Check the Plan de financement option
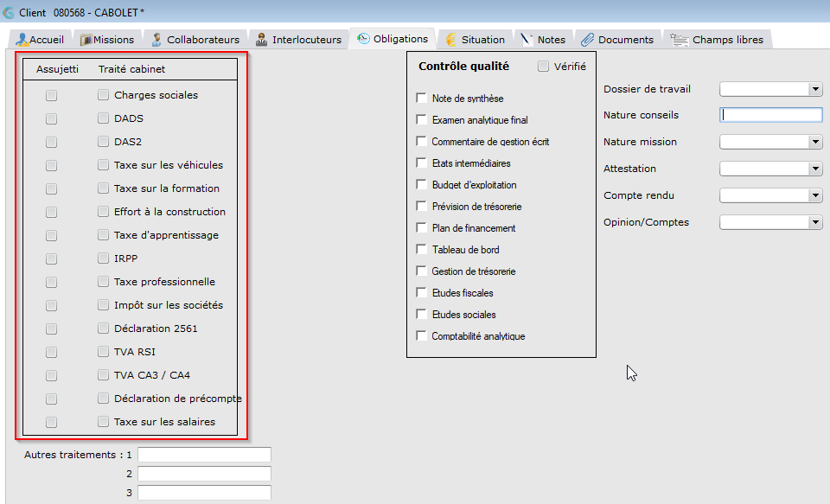Image resolution: width=830 pixels, height=504 pixels. click(421, 227)
